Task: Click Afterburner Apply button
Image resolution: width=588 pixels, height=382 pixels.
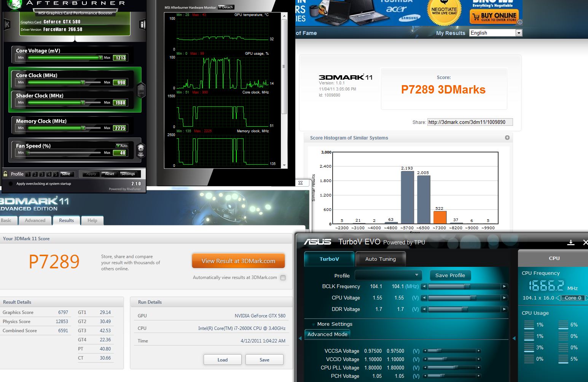Action: [x=91, y=174]
